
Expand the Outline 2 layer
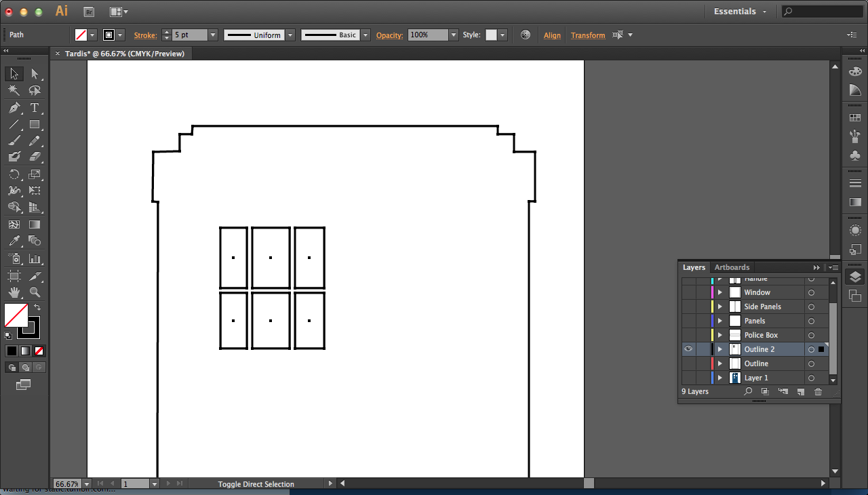(x=720, y=349)
